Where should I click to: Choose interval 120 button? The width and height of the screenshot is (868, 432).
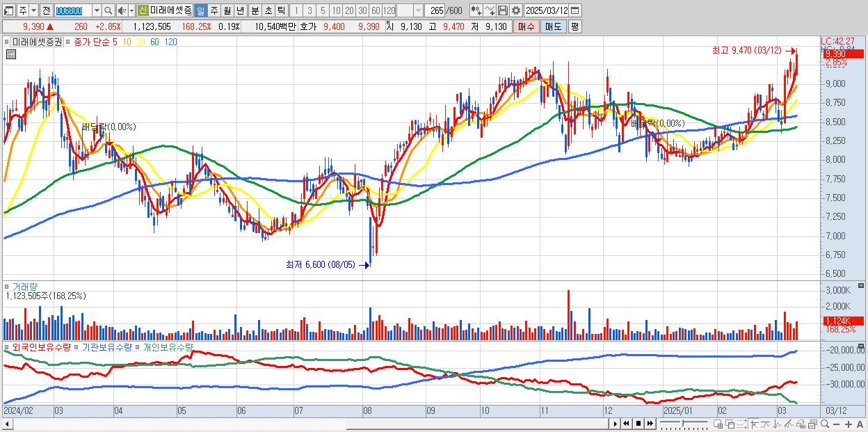click(389, 10)
